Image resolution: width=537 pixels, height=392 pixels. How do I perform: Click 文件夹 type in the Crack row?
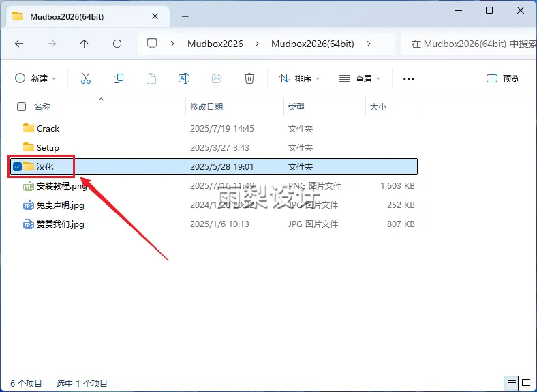pyautogui.click(x=301, y=128)
